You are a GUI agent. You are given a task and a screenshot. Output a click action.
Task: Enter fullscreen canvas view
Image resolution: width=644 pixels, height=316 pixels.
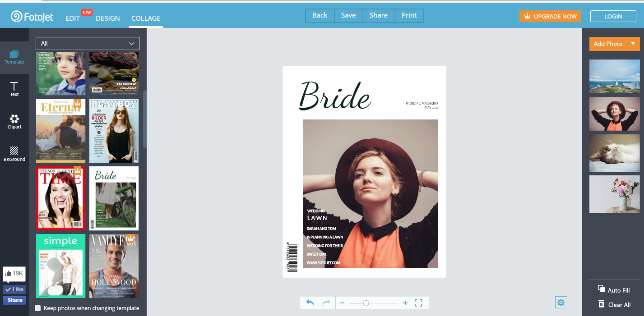[418, 303]
